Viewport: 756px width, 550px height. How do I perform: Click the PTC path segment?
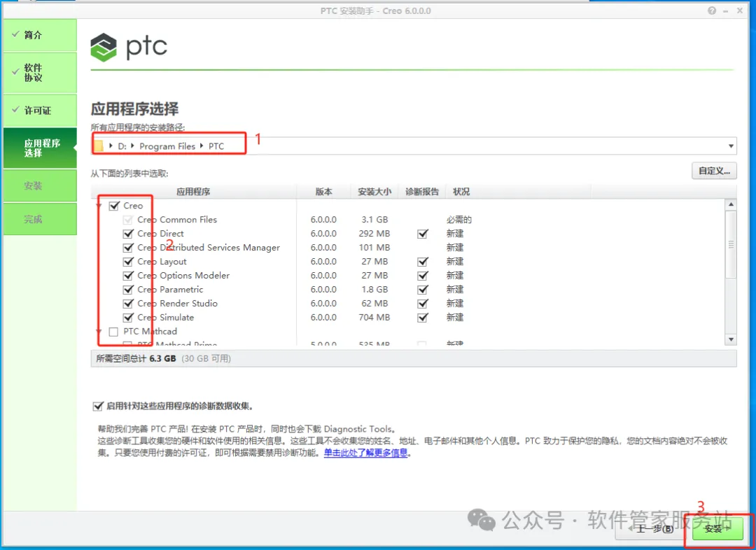point(216,146)
